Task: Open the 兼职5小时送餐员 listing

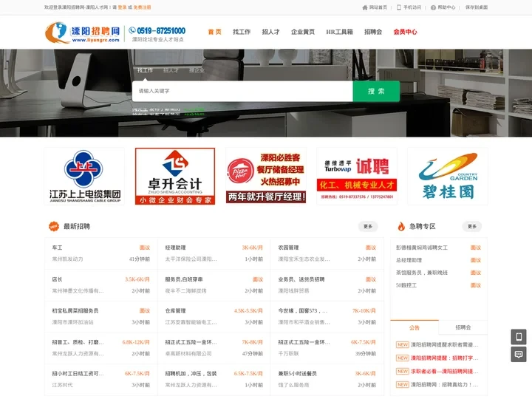Action: pos(297,374)
